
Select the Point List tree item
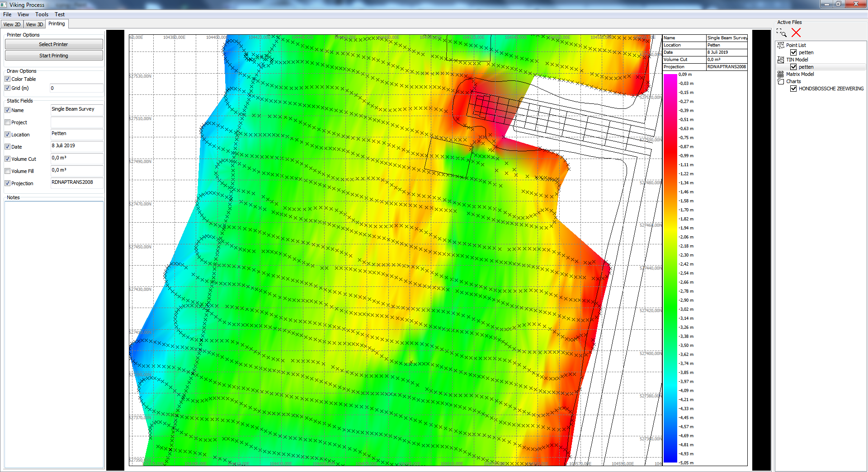tap(796, 45)
